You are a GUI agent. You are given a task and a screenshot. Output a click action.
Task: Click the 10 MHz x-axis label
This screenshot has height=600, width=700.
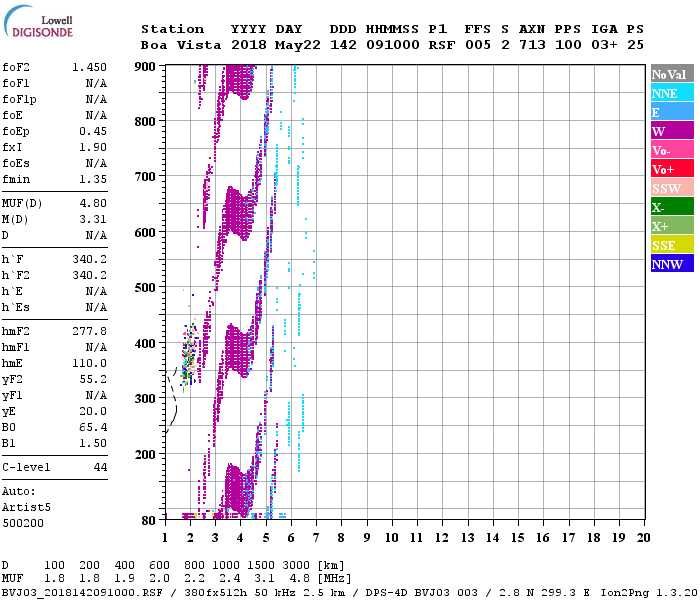(x=392, y=538)
